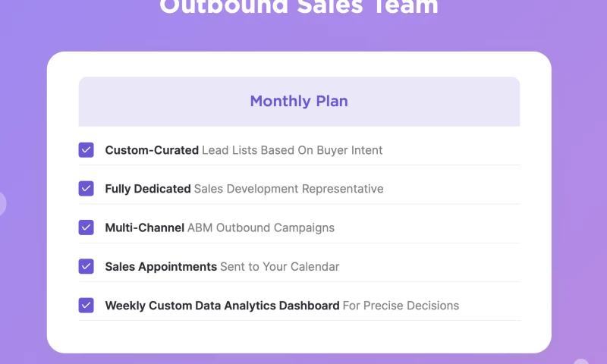The width and height of the screenshot is (607, 364).
Task: Click the bold "Sales Appointments" label
Action: pyautogui.click(x=161, y=267)
